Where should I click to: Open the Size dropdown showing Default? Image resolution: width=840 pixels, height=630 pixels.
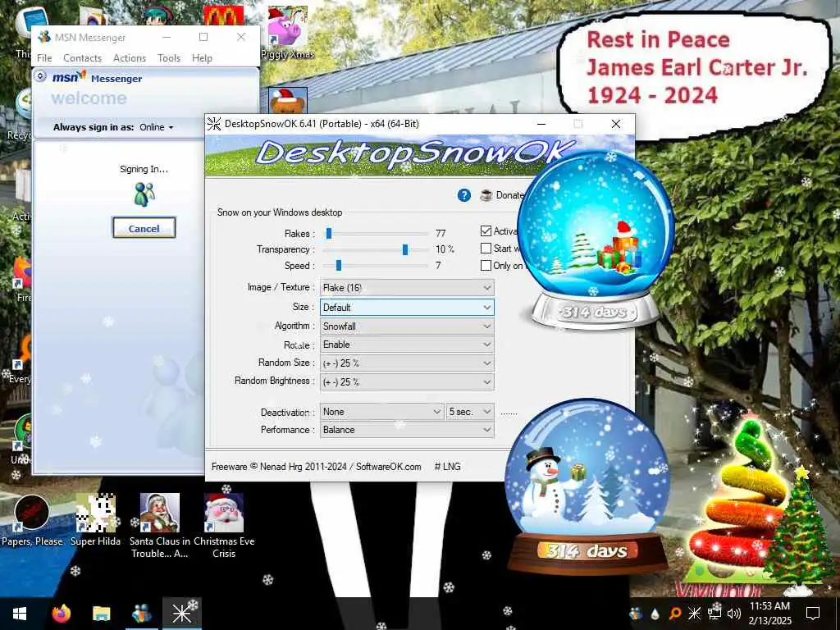[407, 308]
